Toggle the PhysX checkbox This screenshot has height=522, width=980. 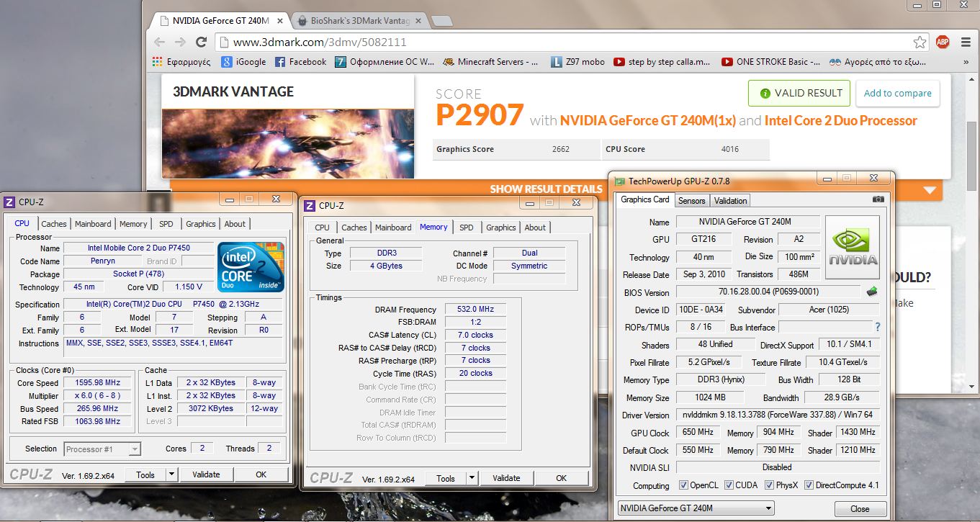[769, 485]
